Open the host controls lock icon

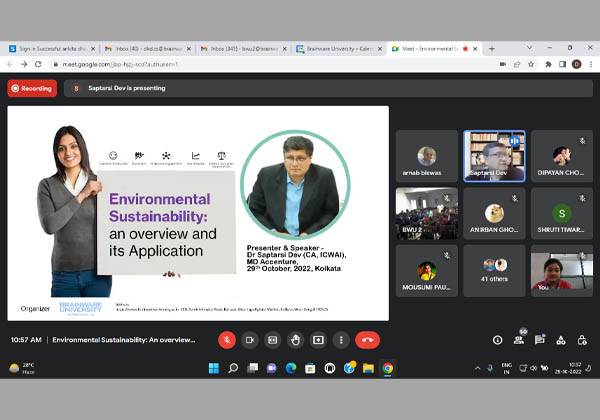click(581, 340)
